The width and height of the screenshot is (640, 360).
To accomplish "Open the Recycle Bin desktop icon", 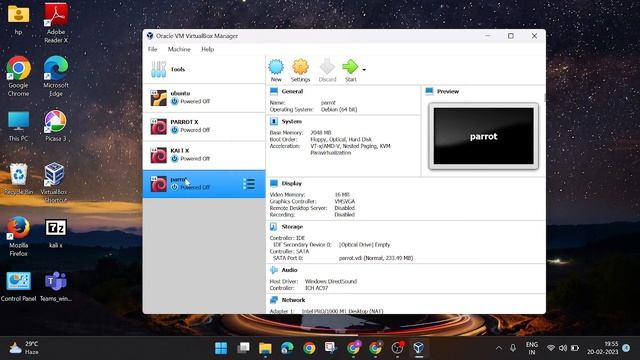I will pyautogui.click(x=18, y=179).
